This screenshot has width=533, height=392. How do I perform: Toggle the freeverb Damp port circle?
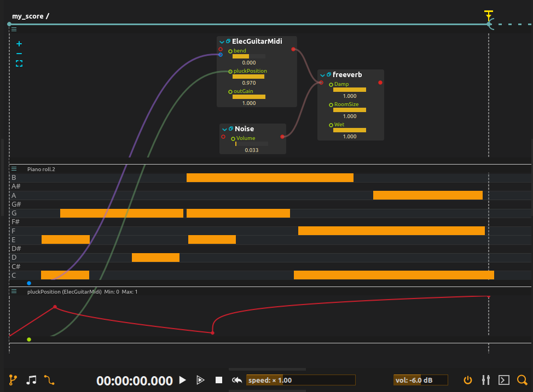point(331,85)
